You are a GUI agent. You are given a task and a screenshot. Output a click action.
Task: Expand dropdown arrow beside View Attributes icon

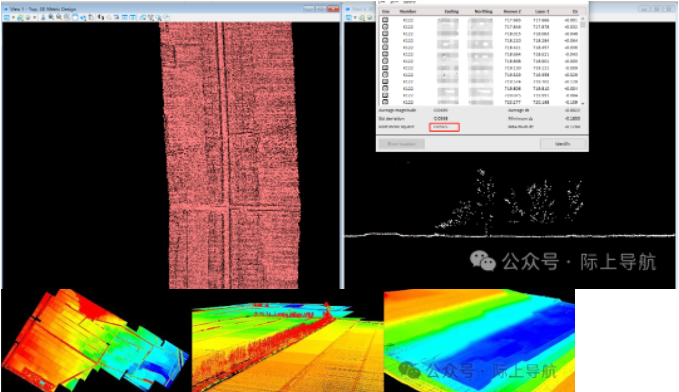click(x=13, y=17)
